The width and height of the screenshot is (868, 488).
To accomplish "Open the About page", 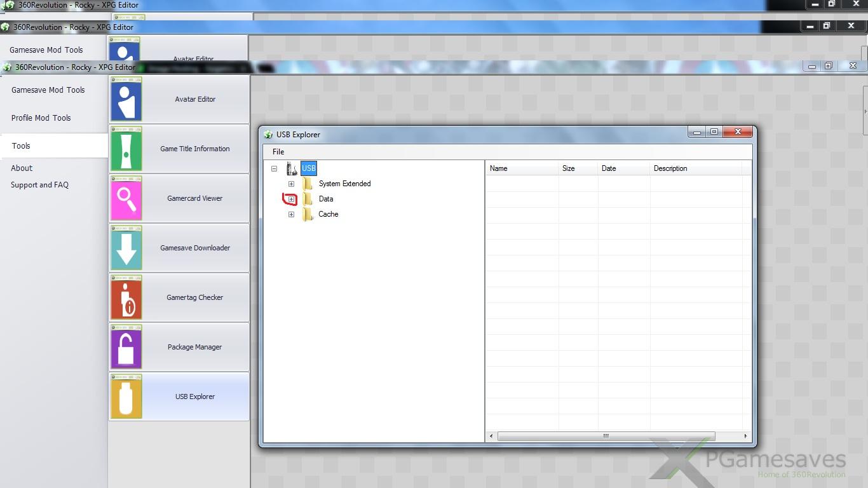I will point(22,168).
